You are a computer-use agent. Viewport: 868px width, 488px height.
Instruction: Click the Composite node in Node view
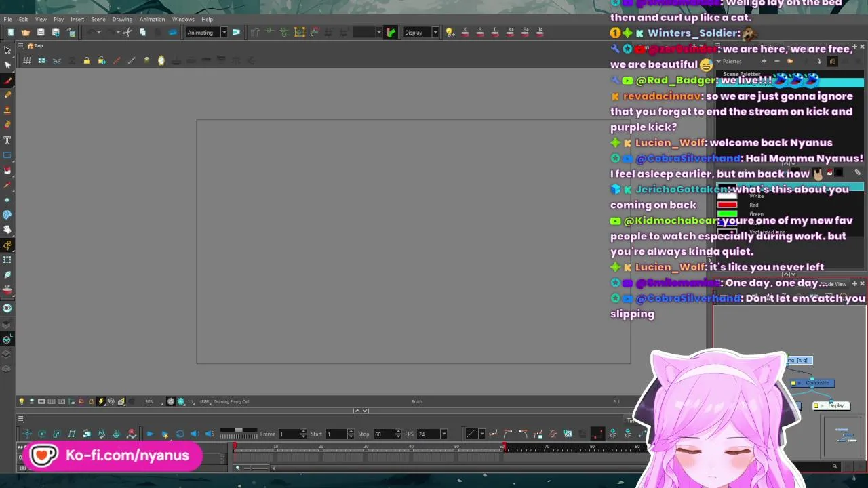point(812,383)
